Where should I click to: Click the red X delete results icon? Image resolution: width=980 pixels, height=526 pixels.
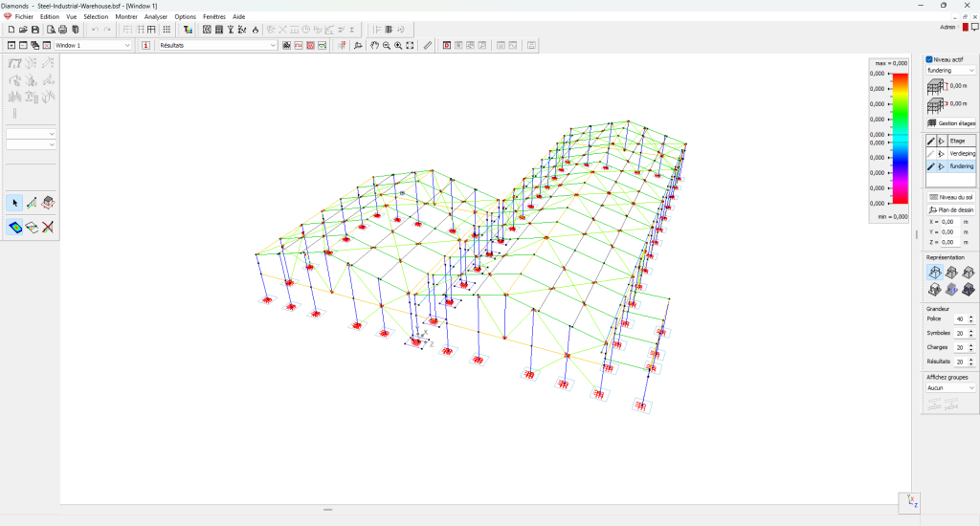point(47,227)
